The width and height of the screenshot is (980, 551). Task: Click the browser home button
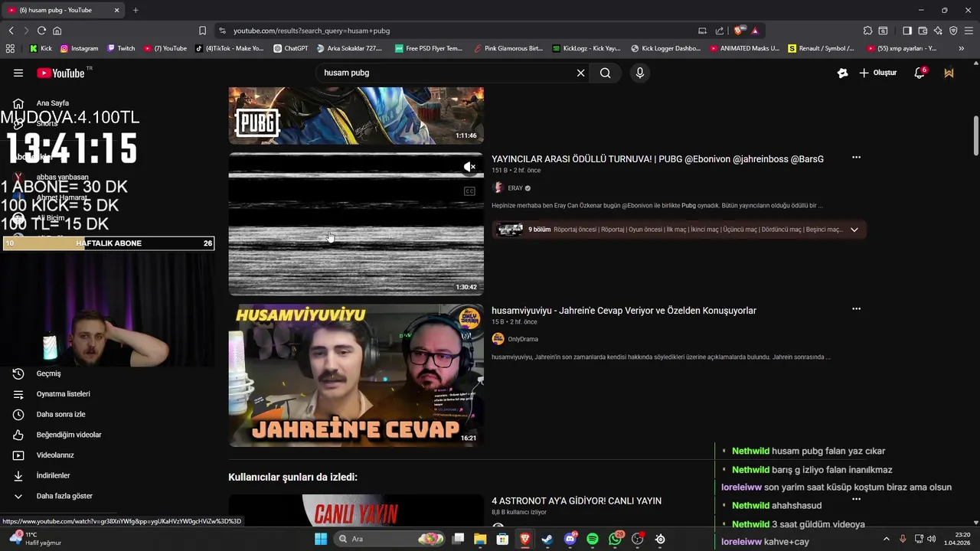coord(57,31)
